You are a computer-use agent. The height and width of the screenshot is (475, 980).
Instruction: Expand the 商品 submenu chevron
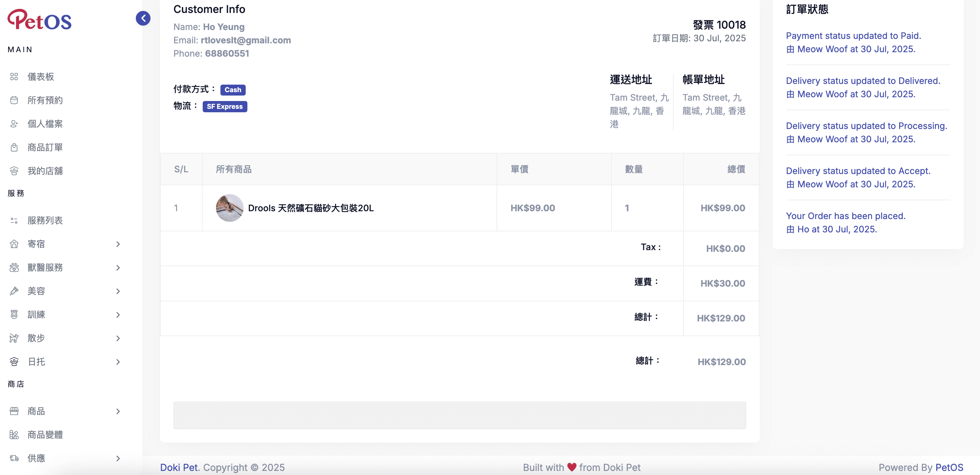coord(118,412)
